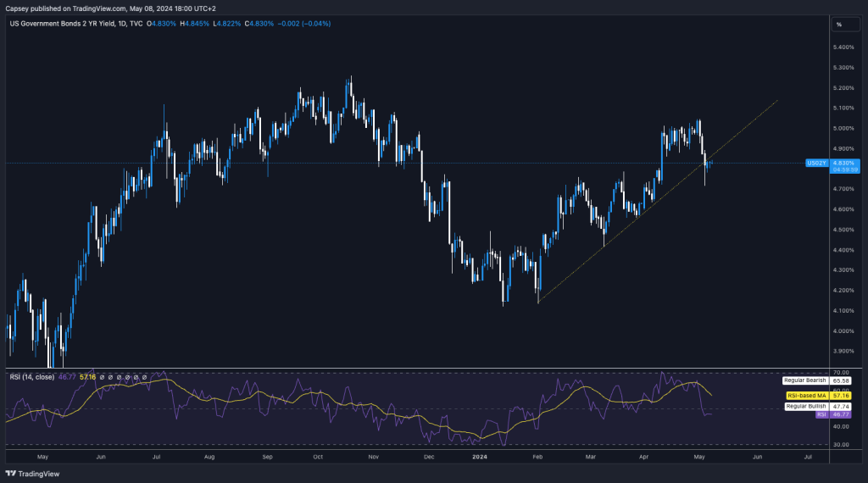Click the Oct label on time axis

click(x=319, y=456)
